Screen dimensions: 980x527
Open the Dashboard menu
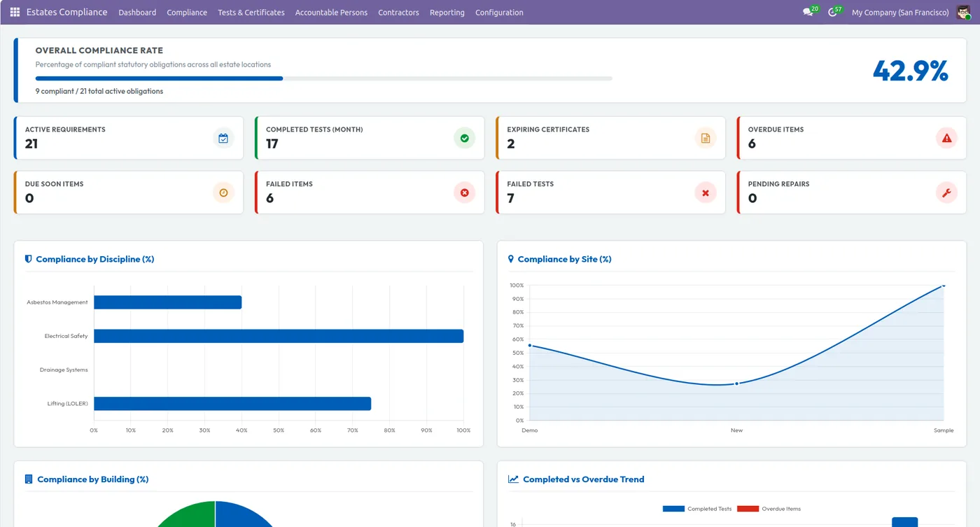pyautogui.click(x=137, y=13)
